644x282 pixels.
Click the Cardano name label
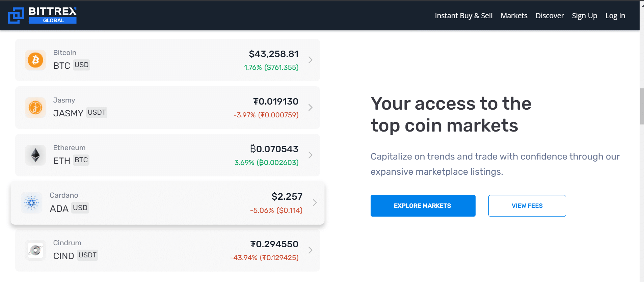point(64,195)
